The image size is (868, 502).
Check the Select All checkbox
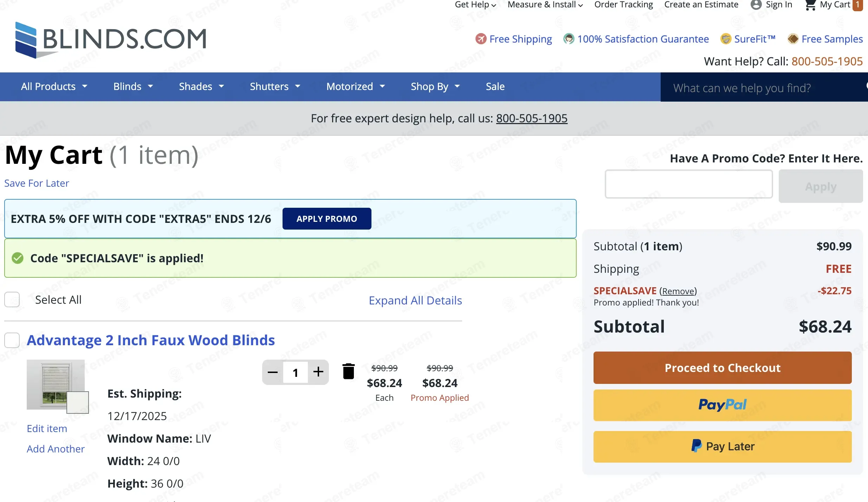click(x=12, y=300)
